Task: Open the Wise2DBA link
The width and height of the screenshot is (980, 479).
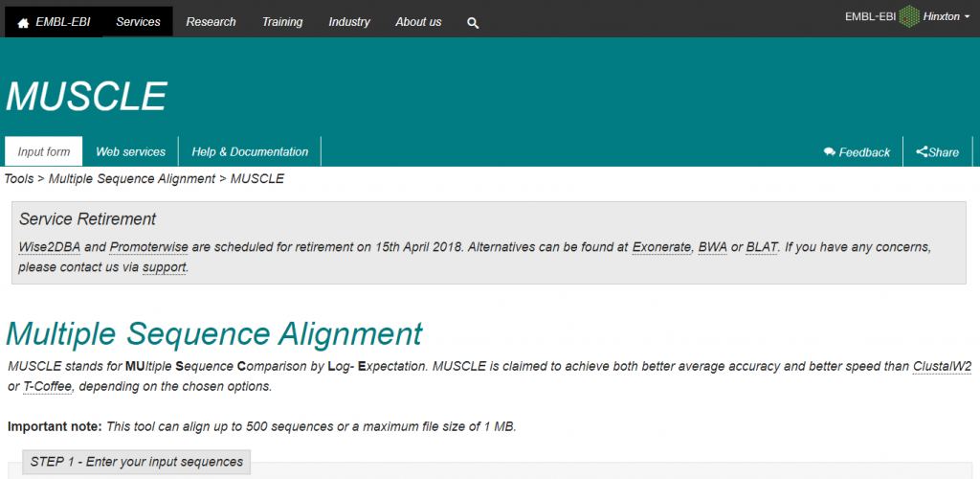Action: pos(50,247)
